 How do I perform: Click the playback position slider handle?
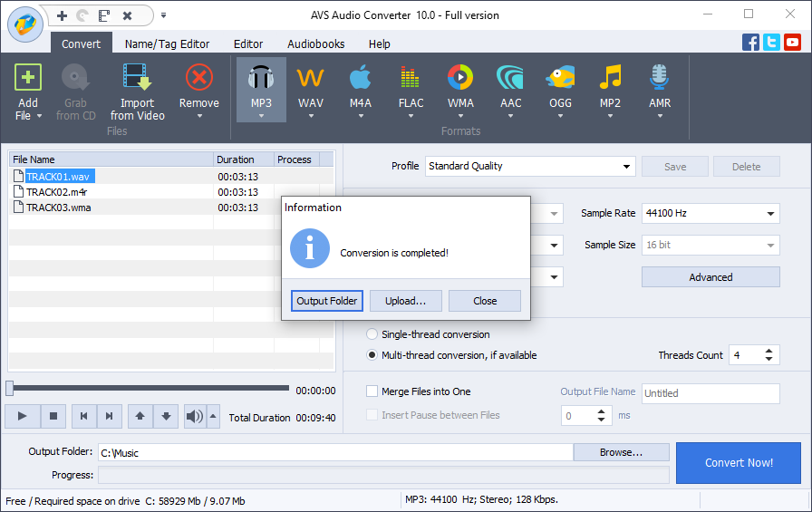tap(9, 388)
